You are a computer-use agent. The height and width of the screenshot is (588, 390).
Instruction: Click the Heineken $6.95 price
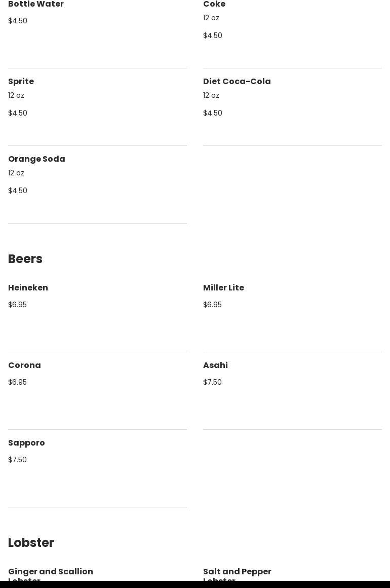click(x=17, y=305)
